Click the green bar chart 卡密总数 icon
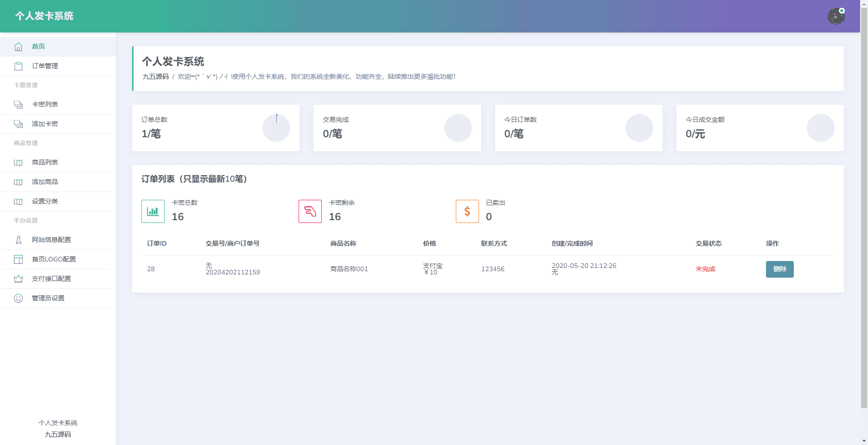This screenshot has width=868, height=445. (153, 211)
